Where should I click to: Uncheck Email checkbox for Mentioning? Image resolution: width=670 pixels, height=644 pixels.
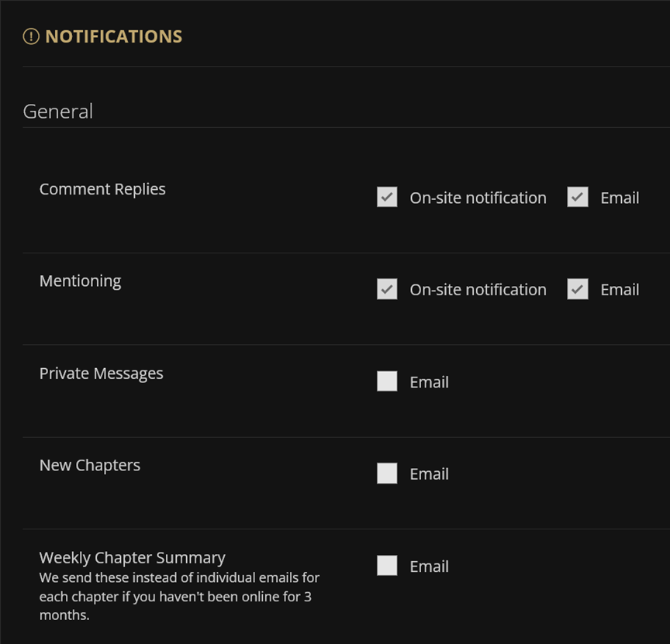pyautogui.click(x=578, y=289)
